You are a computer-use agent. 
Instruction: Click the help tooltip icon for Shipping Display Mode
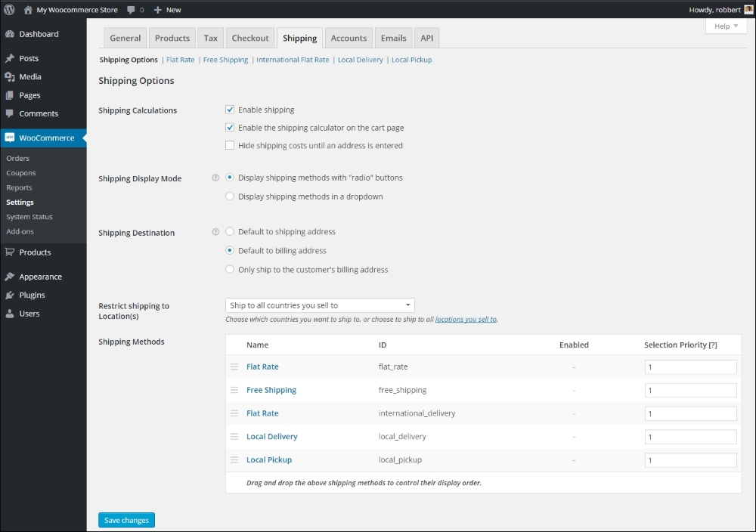(x=215, y=178)
